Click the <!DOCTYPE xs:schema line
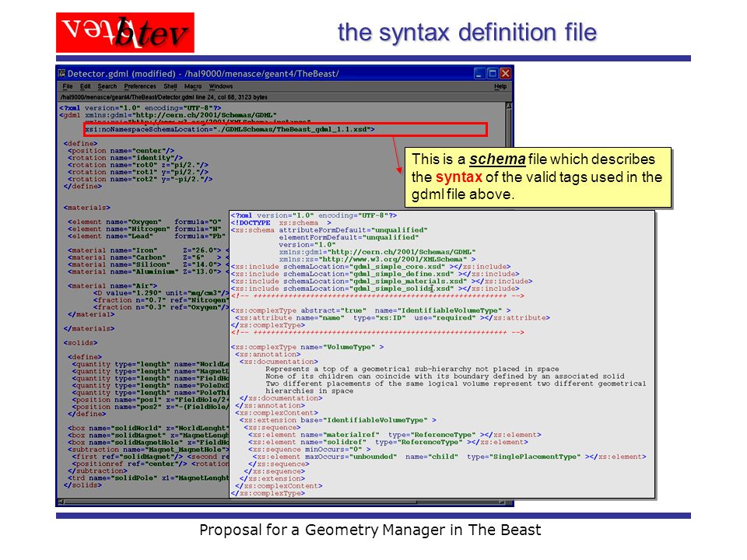This screenshot has width=747, height=560. 281,223
